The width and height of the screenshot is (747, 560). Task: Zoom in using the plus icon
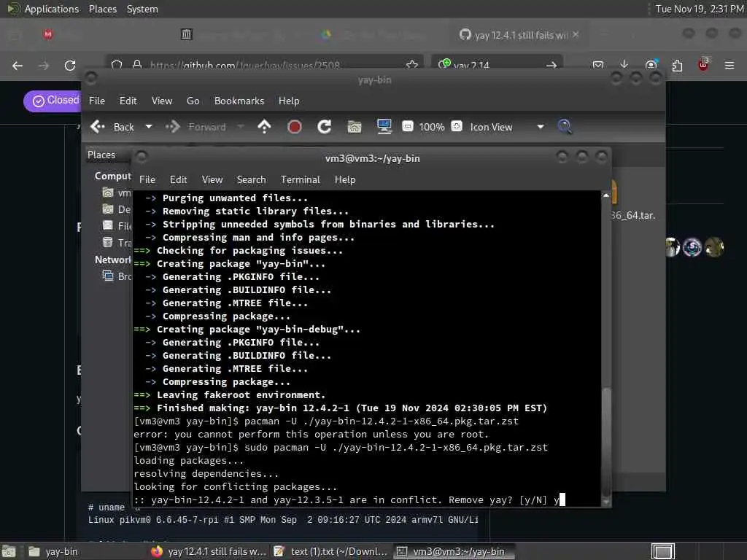point(457,126)
